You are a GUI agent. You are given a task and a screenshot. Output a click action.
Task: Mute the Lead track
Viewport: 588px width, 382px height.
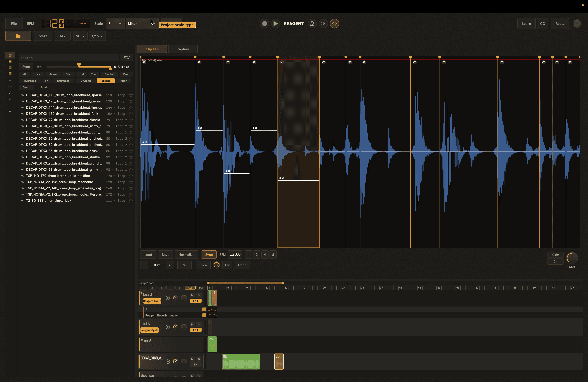point(192,295)
